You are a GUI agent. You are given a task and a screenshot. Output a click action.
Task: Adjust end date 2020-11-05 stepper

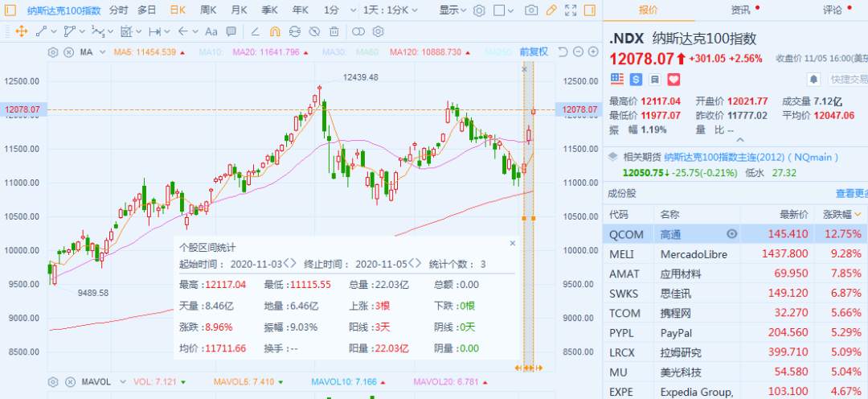[x=416, y=264]
